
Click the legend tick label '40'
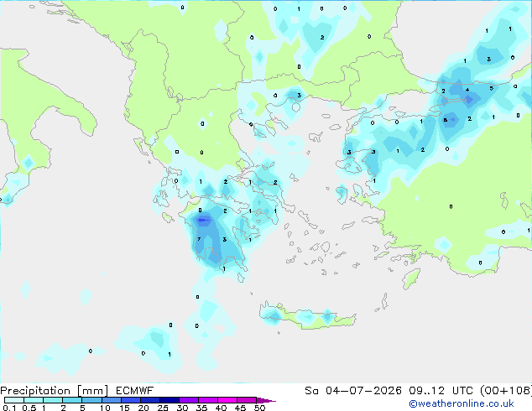tap(221, 408)
